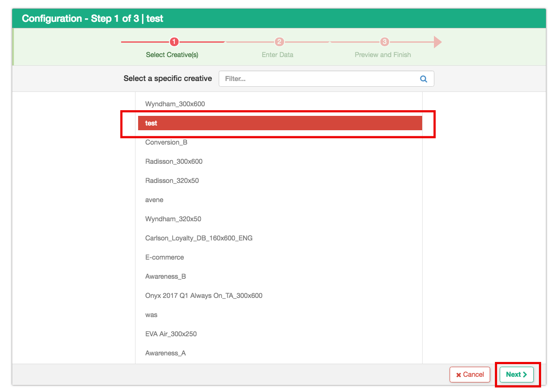Select Onyx 2017 Q1 Always On_TA_300x600
Viewport: 552px width, 392px height.
coord(204,296)
